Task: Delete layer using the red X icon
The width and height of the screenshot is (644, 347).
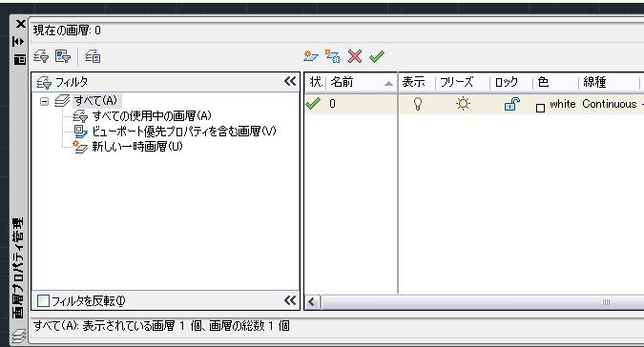Action: click(355, 56)
